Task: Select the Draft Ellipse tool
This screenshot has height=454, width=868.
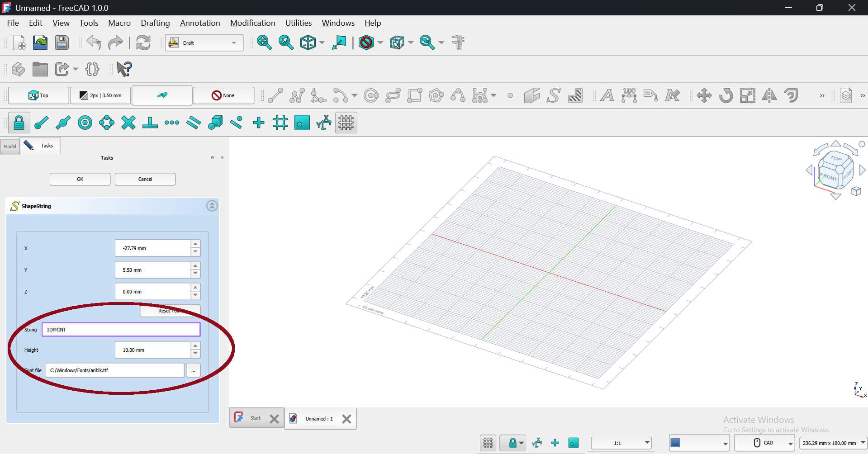Action: pyautogui.click(x=393, y=95)
